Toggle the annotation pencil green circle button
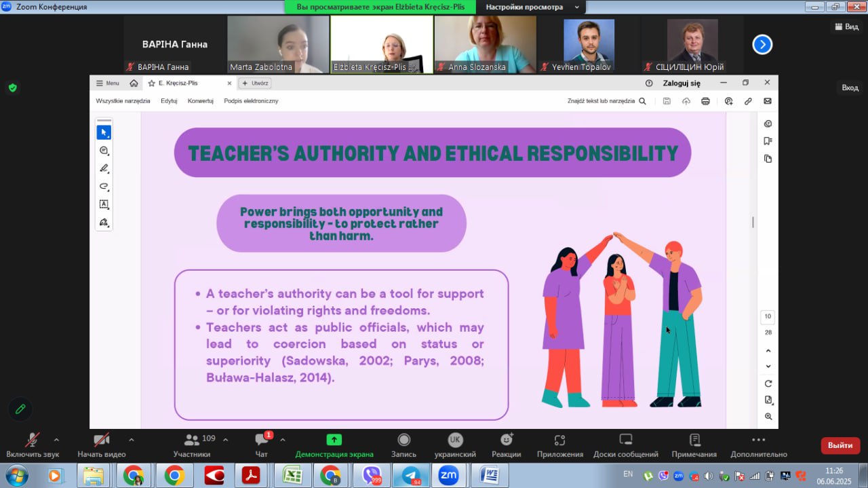This screenshot has height=488, width=868. (x=20, y=409)
